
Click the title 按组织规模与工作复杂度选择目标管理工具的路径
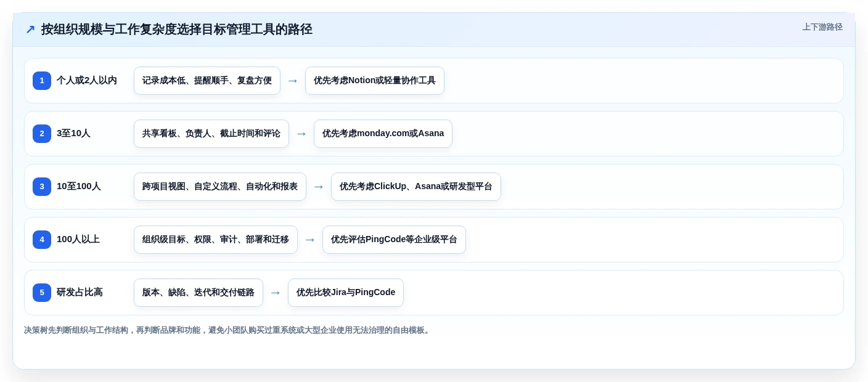tap(177, 30)
